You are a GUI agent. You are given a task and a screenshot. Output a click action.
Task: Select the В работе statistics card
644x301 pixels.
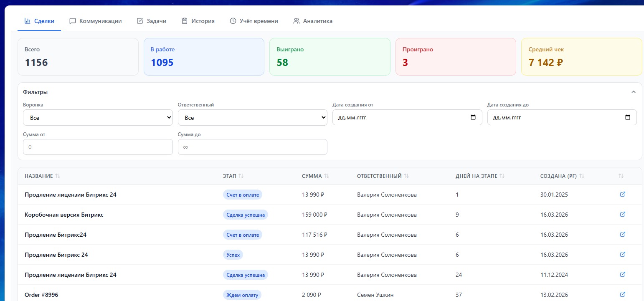coord(204,56)
